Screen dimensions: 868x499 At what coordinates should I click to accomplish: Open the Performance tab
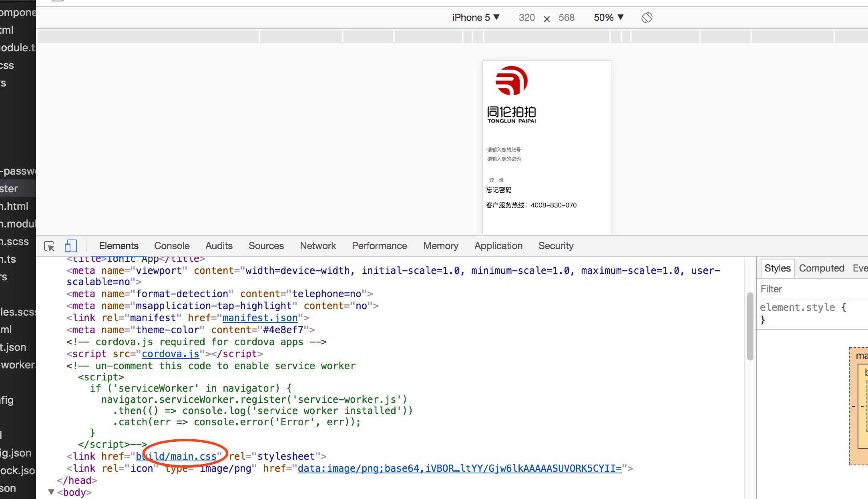point(380,246)
